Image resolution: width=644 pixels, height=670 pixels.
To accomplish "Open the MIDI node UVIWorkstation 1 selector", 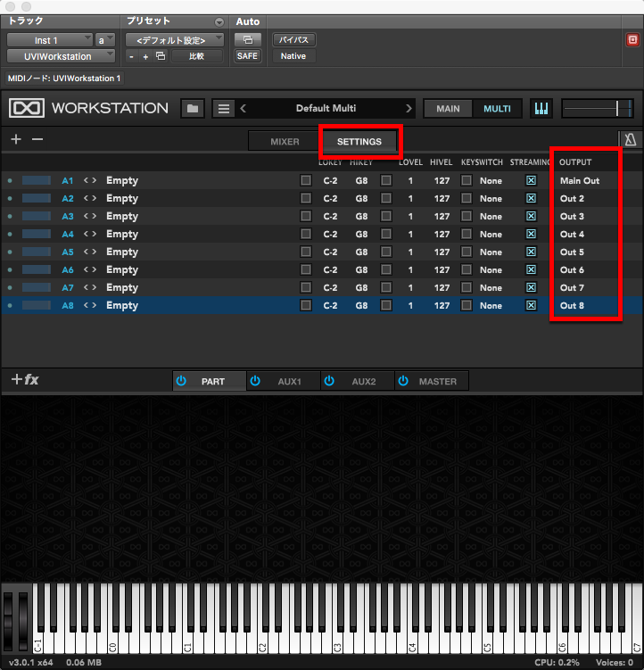I will [64, 79].
